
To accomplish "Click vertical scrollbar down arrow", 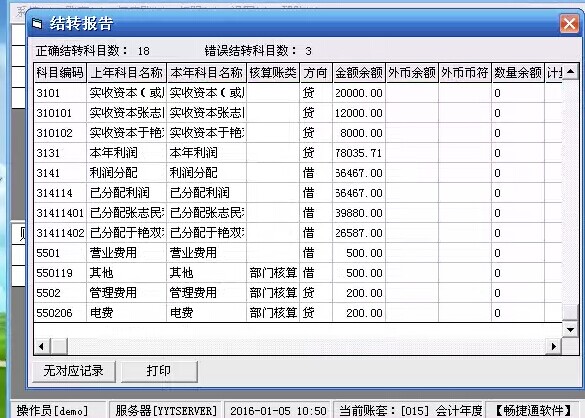I will tap(570, 330).
